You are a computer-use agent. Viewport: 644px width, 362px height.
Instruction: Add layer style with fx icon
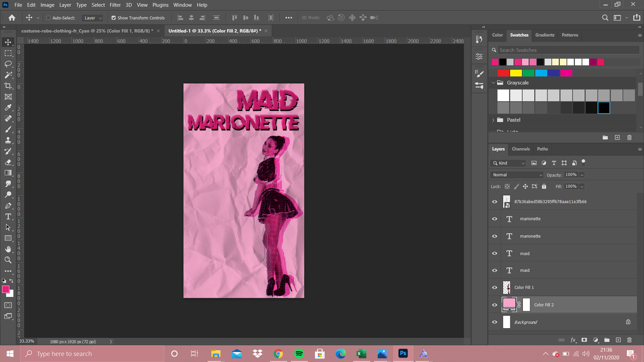573,340
